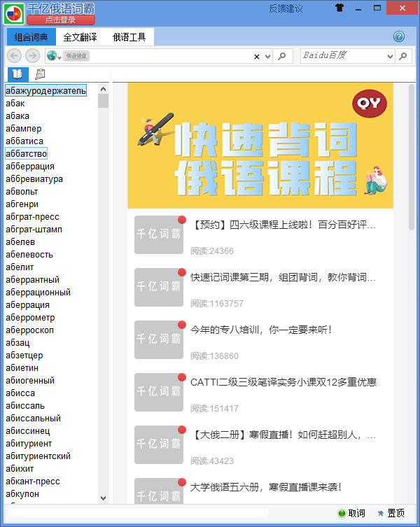Click word list scrollbar down arrow
The image size is (420, 527).
[103, 498]
